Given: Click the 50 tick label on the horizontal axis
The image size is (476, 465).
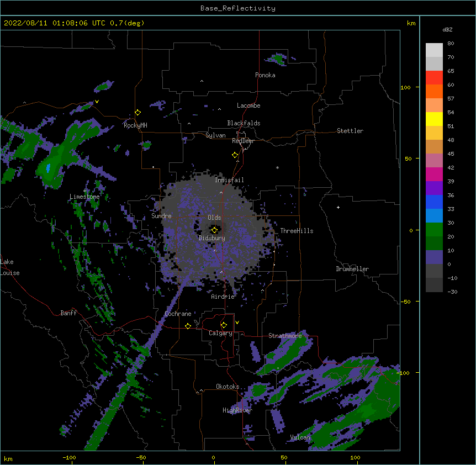Looking at the screenshot, I should pos(284,457).
